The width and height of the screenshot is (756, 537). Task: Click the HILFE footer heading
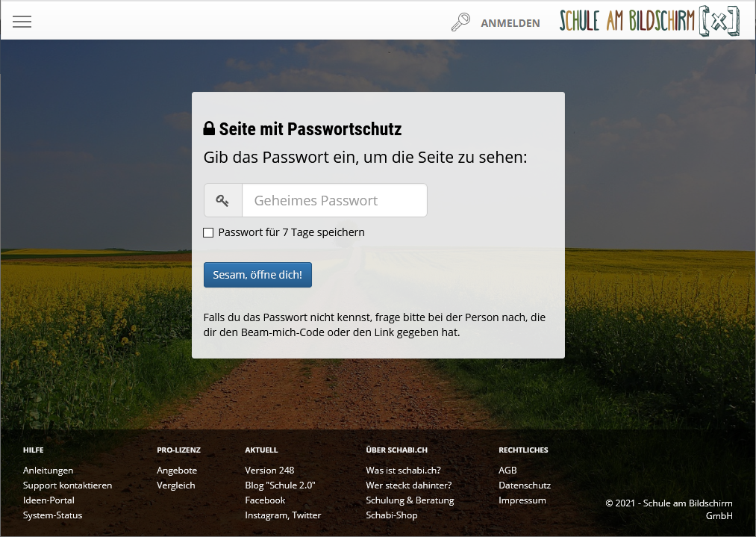[x=34, y=450]
